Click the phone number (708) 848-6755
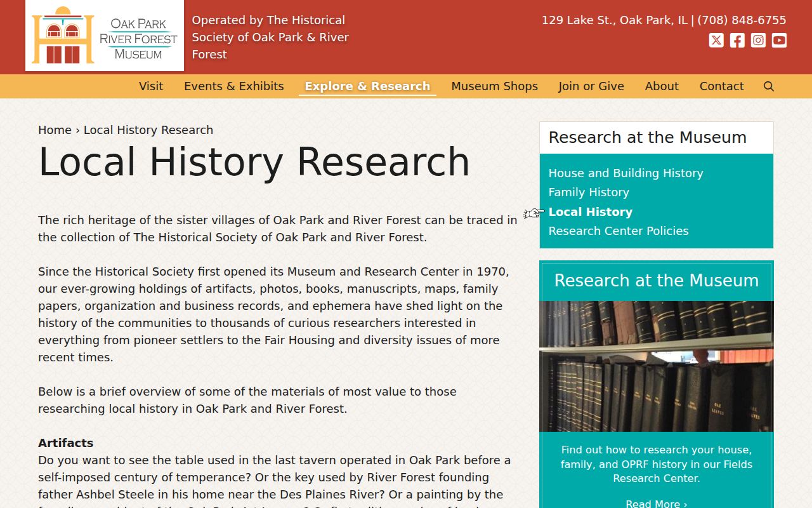This screenshot has width=812, height=508. click(x=742, y=20)
